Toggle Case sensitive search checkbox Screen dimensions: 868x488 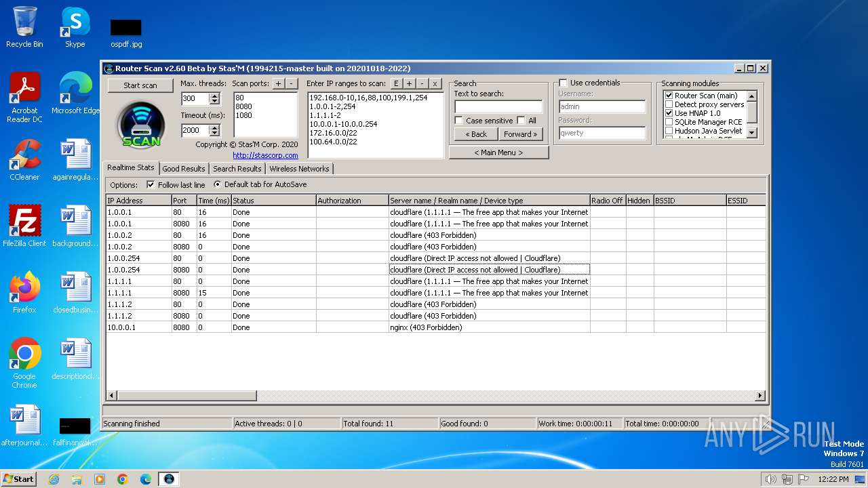point(458,121)
